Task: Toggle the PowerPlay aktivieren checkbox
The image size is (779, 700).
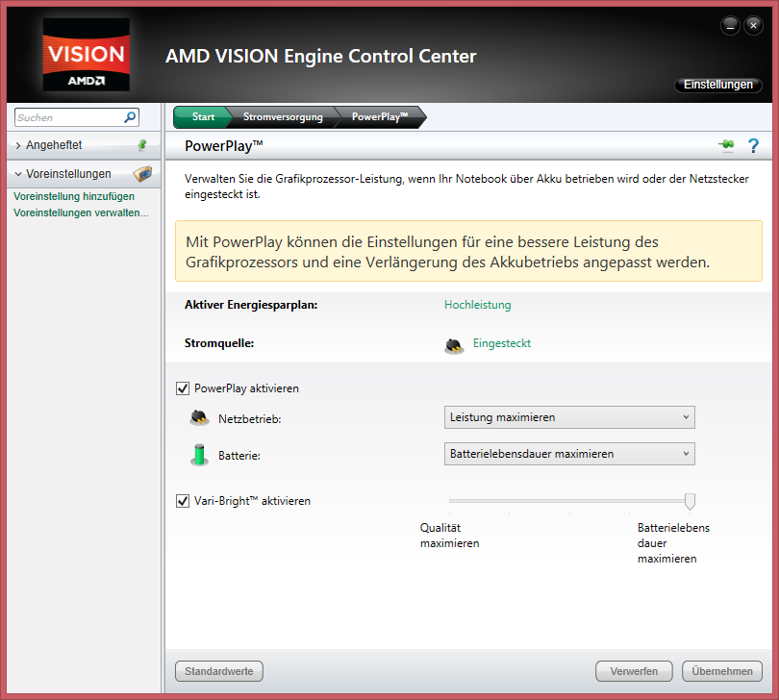Action: [x=183, y=388]
